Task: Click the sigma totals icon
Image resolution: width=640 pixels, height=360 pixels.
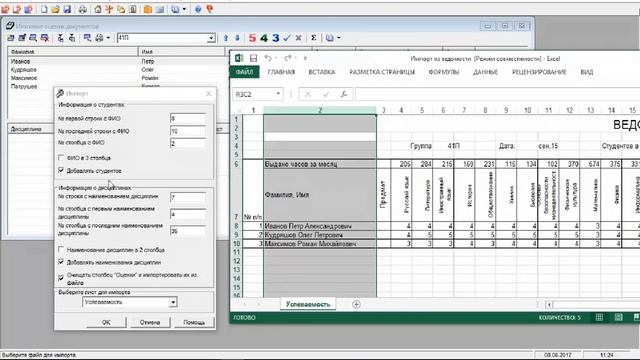Action: coord(313,38)
